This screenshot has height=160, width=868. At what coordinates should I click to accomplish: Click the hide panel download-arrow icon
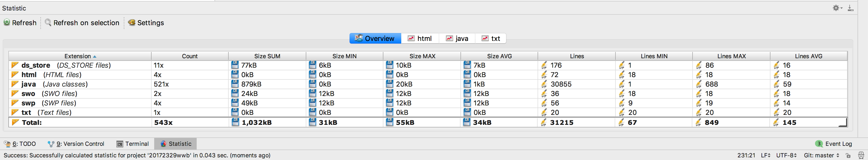tap(851, 8)
